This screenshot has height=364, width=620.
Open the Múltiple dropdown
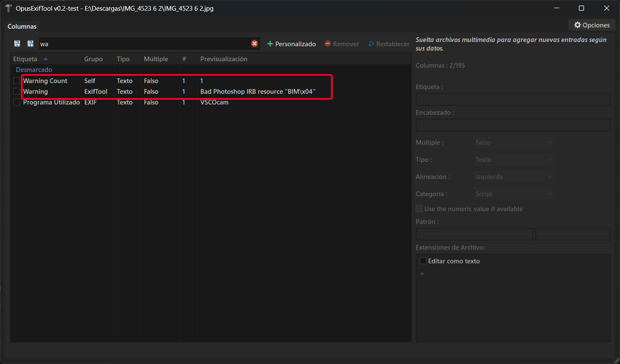tap(513, 143)
